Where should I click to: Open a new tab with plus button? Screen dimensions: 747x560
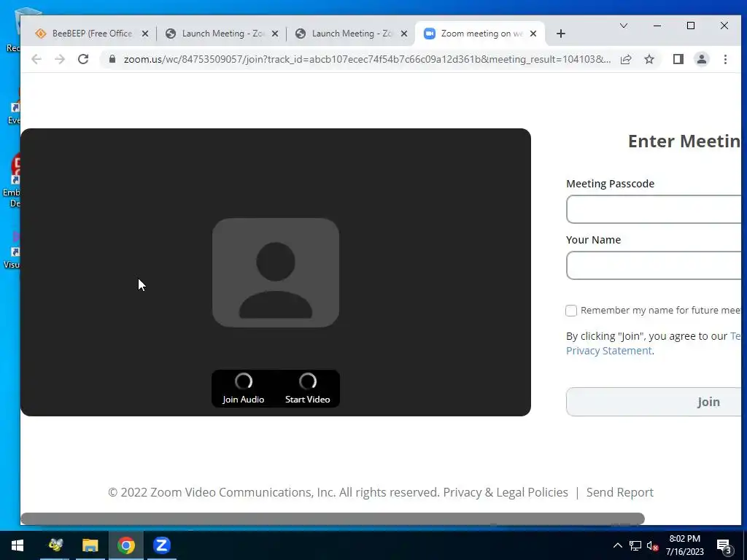[x=561, y=34]
